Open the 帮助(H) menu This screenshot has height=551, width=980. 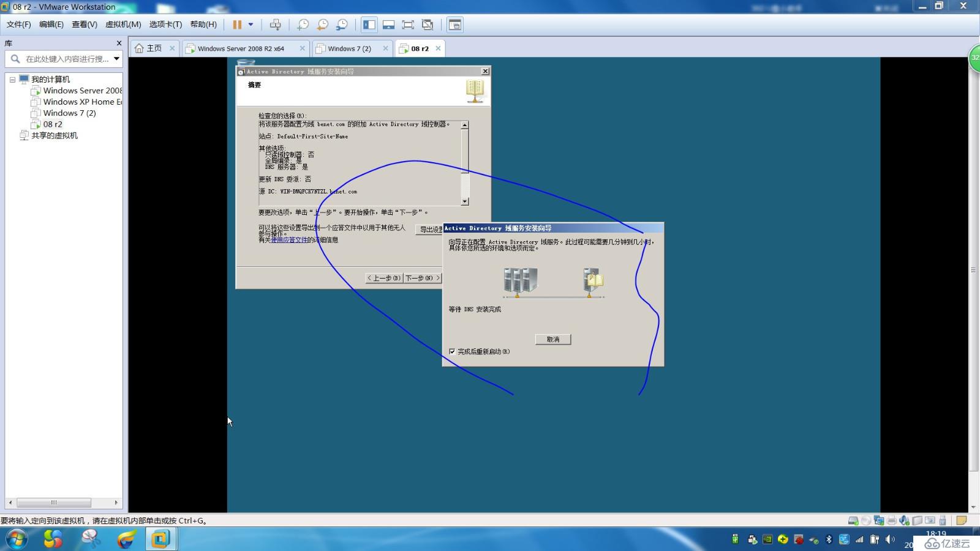(x=203, y=24)
